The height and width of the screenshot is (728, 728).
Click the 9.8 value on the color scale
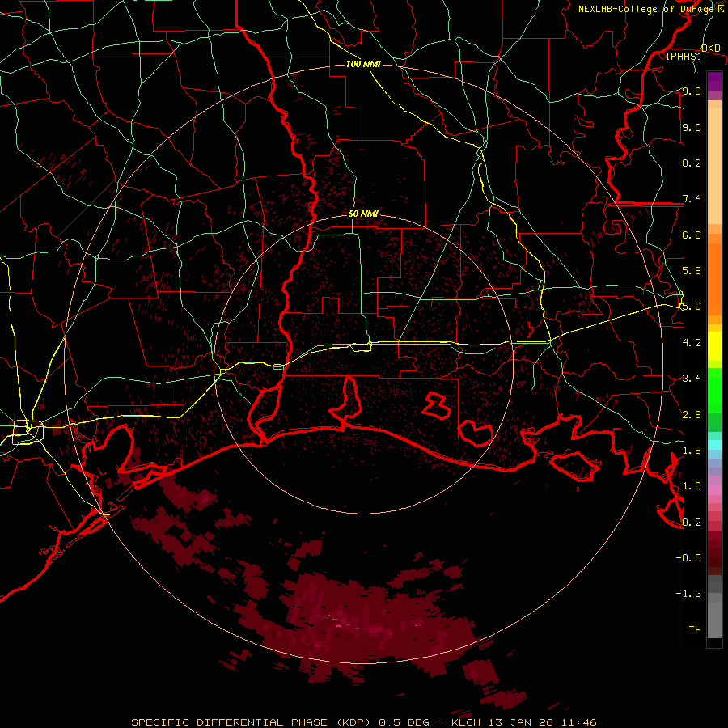pos(692,91)
